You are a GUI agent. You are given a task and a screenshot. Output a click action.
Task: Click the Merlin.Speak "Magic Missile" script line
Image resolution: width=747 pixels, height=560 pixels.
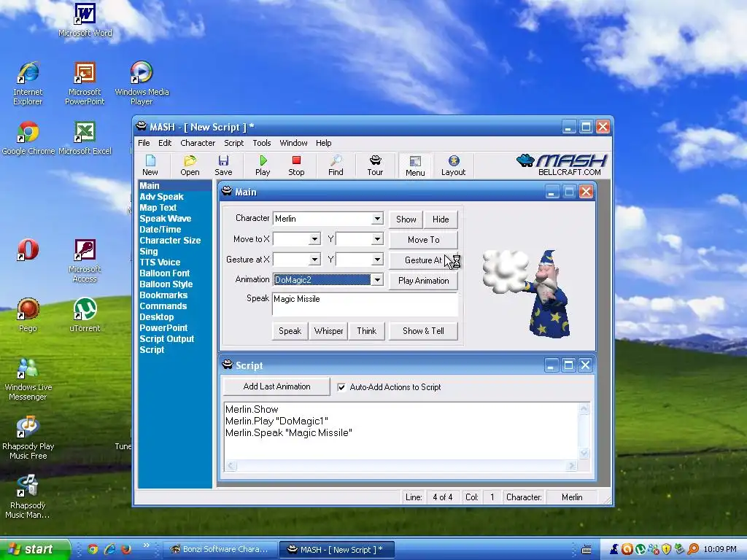pyautogui.click(x=289, y=433)
